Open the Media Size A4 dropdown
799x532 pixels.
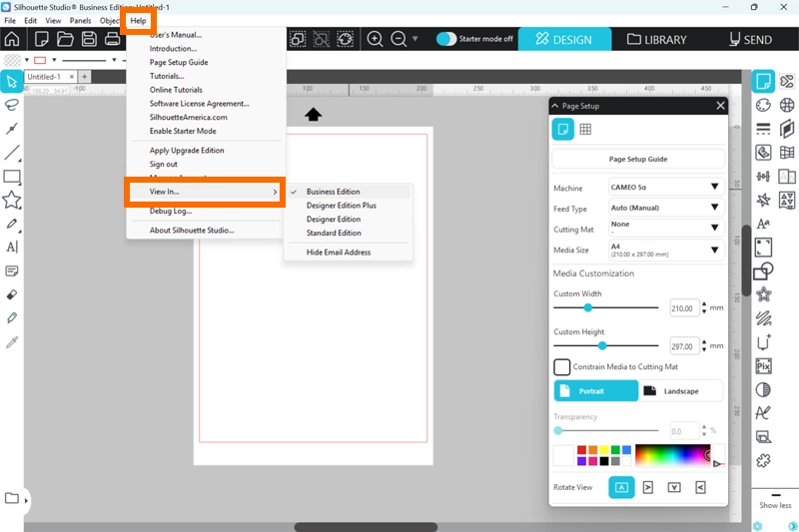pyautogui.click(x=666, y=250)
